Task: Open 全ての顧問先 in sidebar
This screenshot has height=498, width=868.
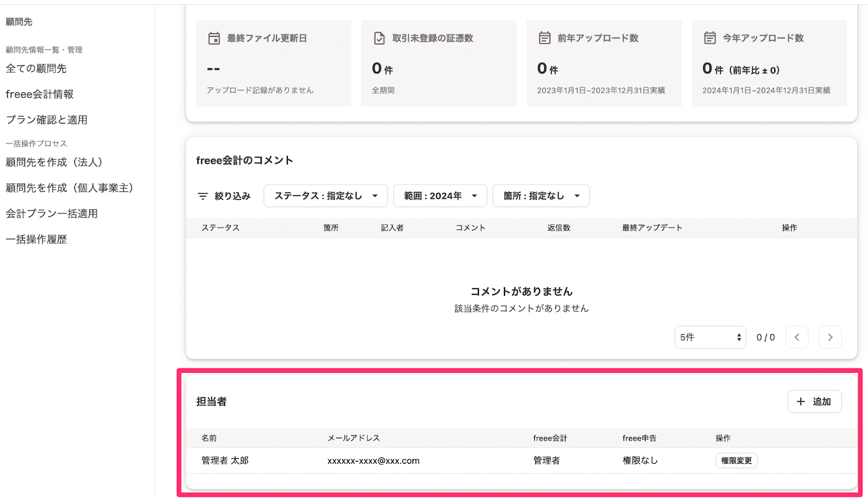Action: [36, 68]
